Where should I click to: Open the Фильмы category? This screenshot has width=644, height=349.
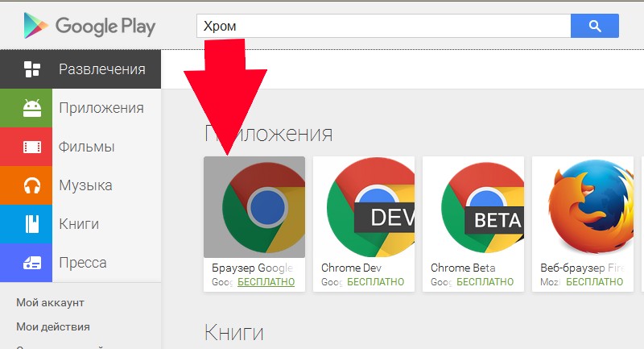(86, 147)
